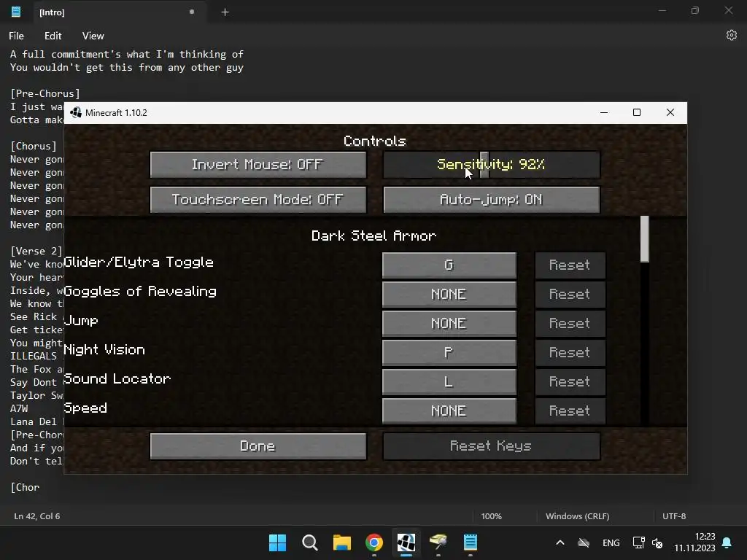Click Minecraft window title icon
747x560 pixels.
76,113
